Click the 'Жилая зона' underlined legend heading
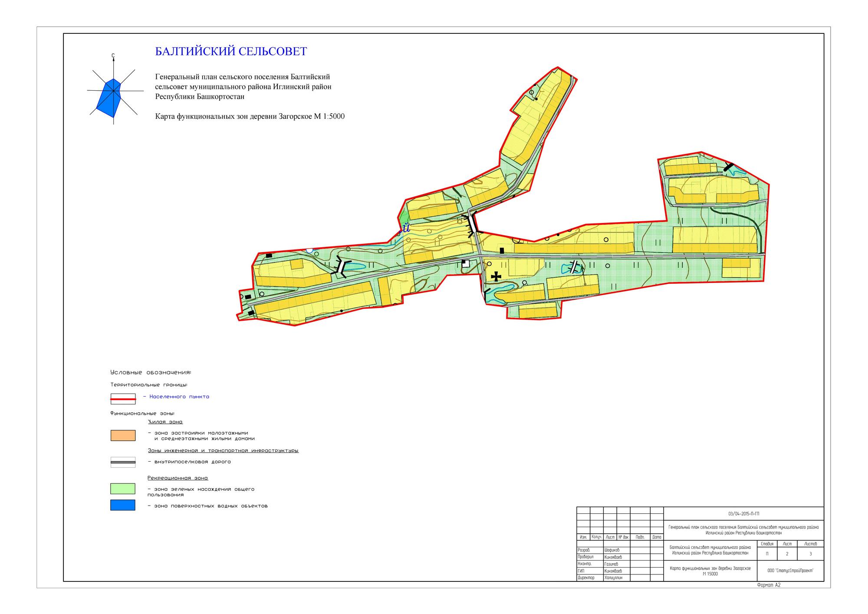The height and width of the screenshot is (614, 868). pos(165,422)
